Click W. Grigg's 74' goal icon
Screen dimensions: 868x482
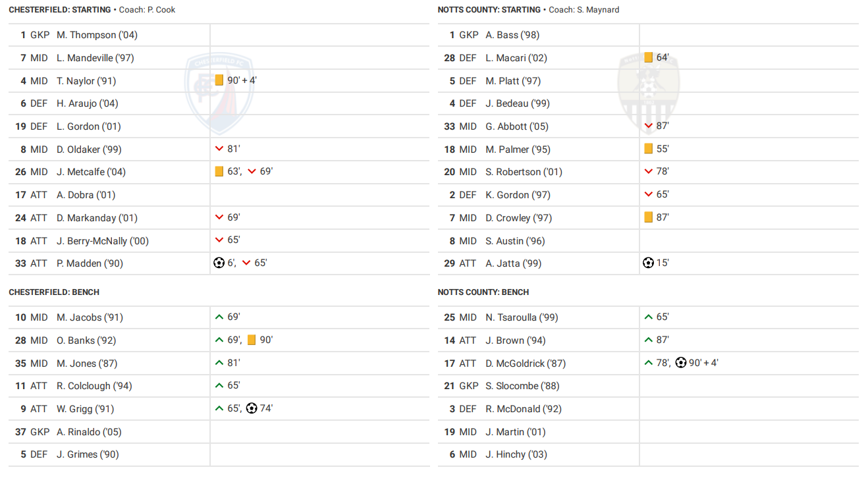(252, 408)
